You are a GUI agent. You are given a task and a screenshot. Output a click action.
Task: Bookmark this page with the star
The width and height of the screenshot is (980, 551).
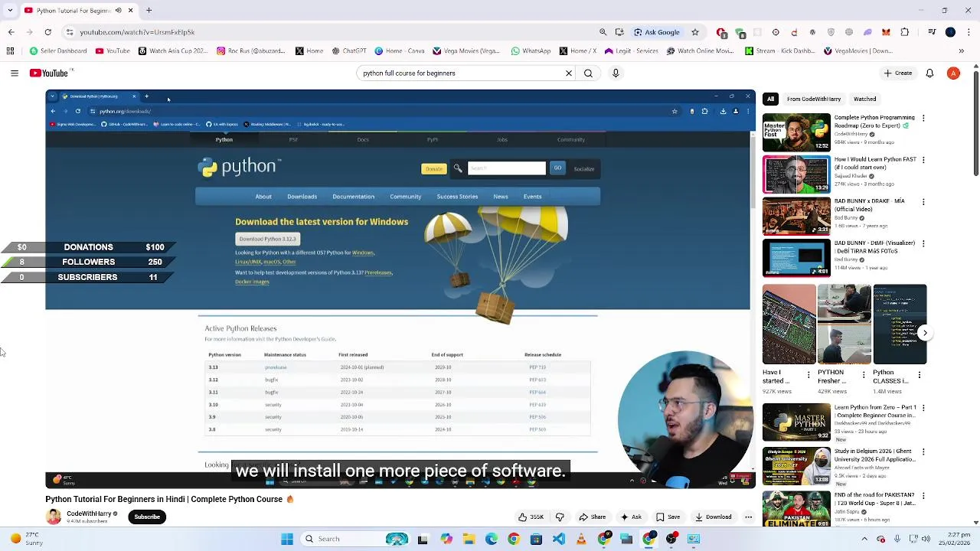(695, 32)
